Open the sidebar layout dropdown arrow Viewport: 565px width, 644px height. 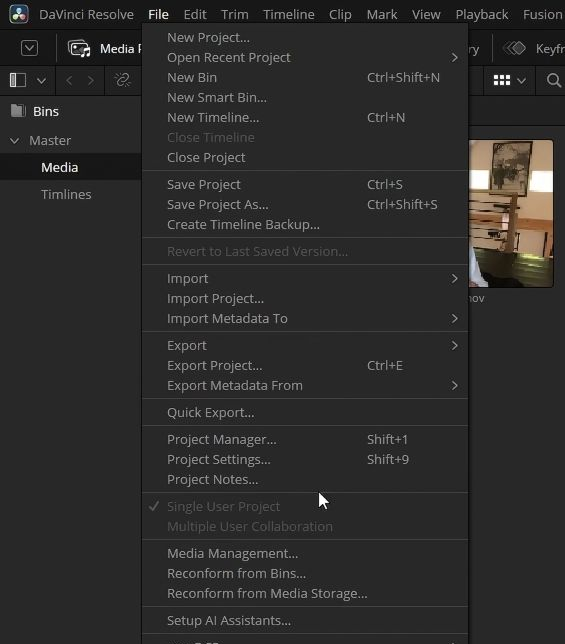tap(41, 80)
